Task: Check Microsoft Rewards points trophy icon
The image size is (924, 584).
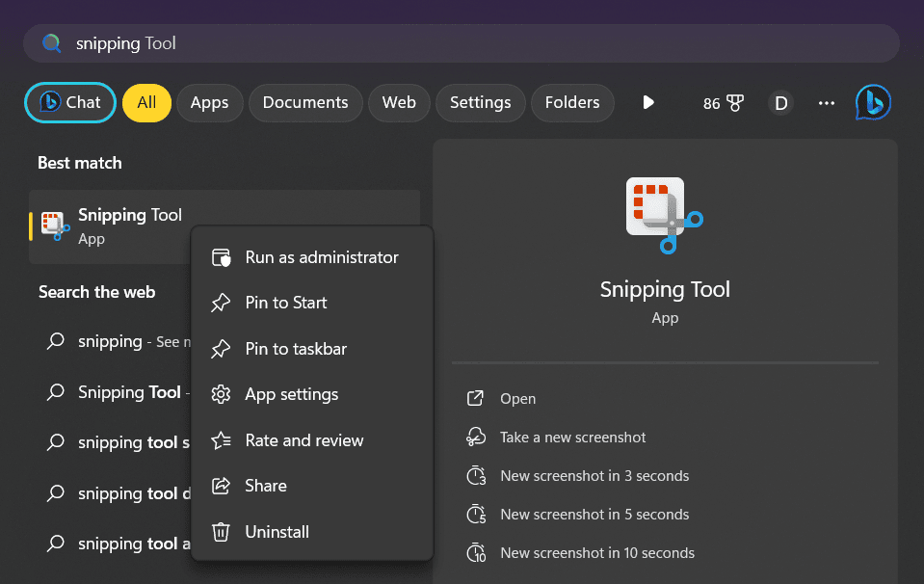Action: [724, 102]
